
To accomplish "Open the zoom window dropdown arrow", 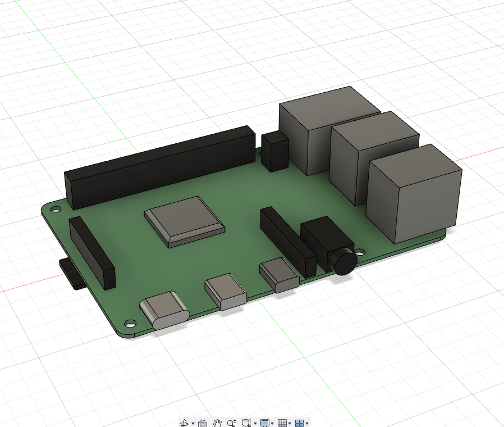I will click(x=255, y=423).
